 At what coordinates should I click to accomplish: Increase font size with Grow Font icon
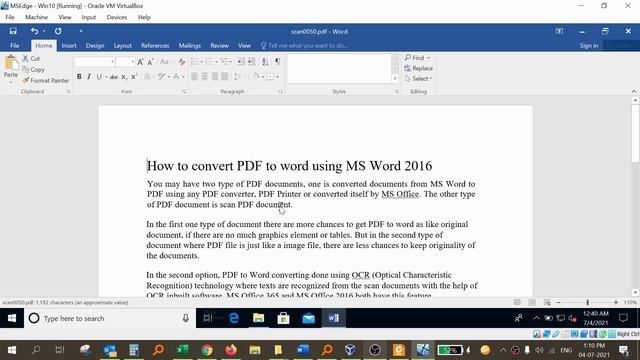140,62
